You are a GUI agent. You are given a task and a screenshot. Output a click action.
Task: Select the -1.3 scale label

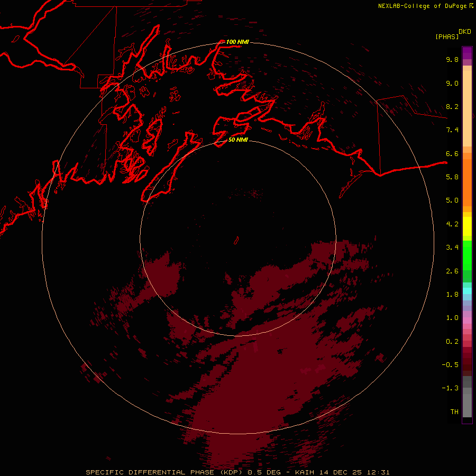coord(450,388)
